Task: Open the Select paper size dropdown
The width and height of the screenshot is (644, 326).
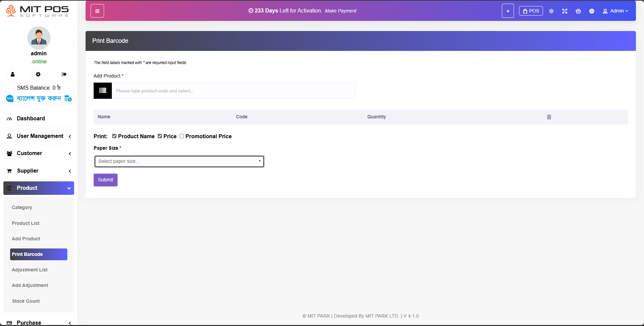Action: tap(179, 161)
